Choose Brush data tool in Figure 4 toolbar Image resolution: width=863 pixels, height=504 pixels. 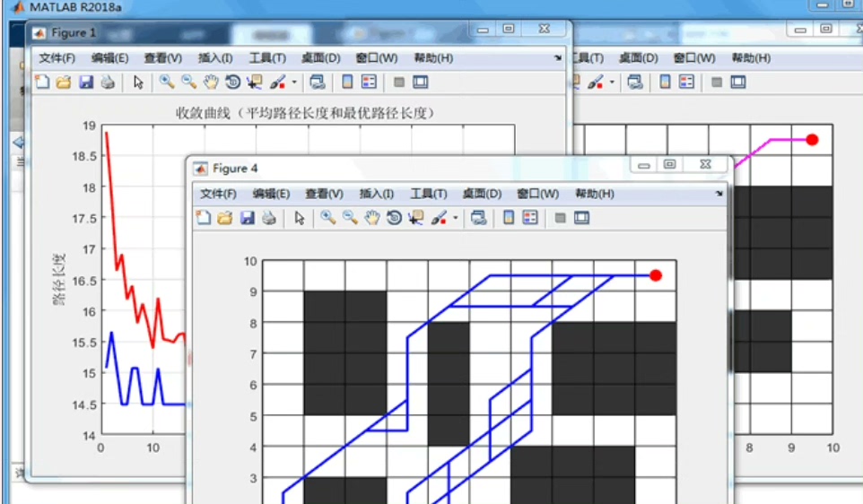tap(440, 217)
